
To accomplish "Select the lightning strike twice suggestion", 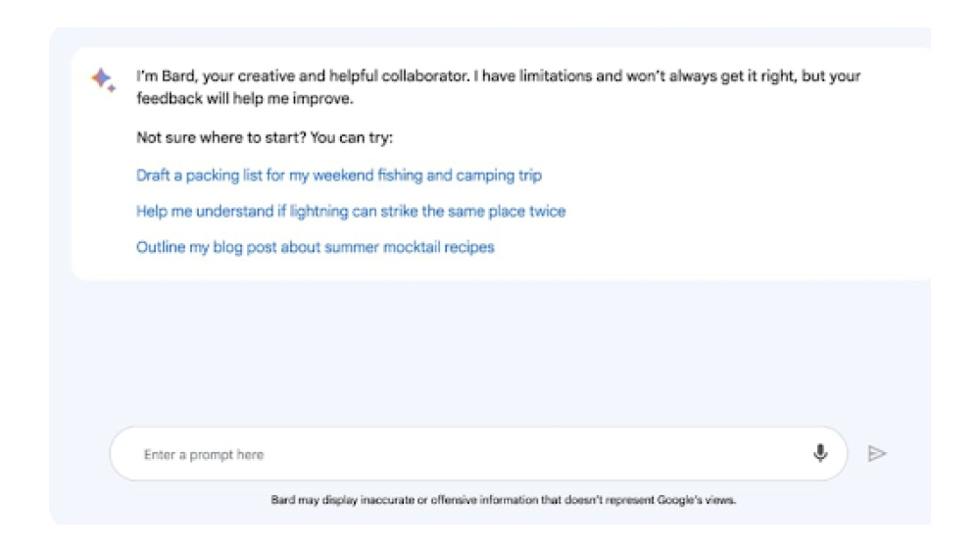I will click(x=350, y=211).
